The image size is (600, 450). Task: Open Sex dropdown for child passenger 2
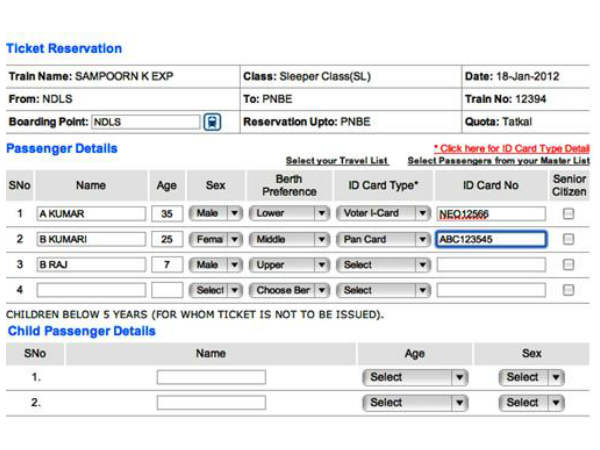click(531, 402)
